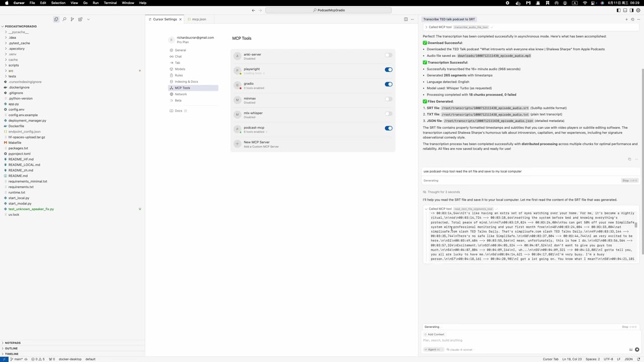Show chat history clock icon
644x362 pixels.
point(632,19)
